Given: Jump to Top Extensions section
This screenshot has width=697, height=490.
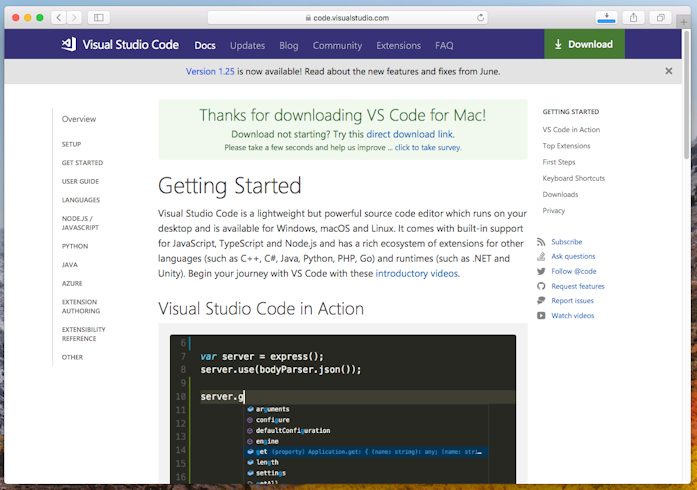Looking at the screenshot, I should (x=566, y=146).
